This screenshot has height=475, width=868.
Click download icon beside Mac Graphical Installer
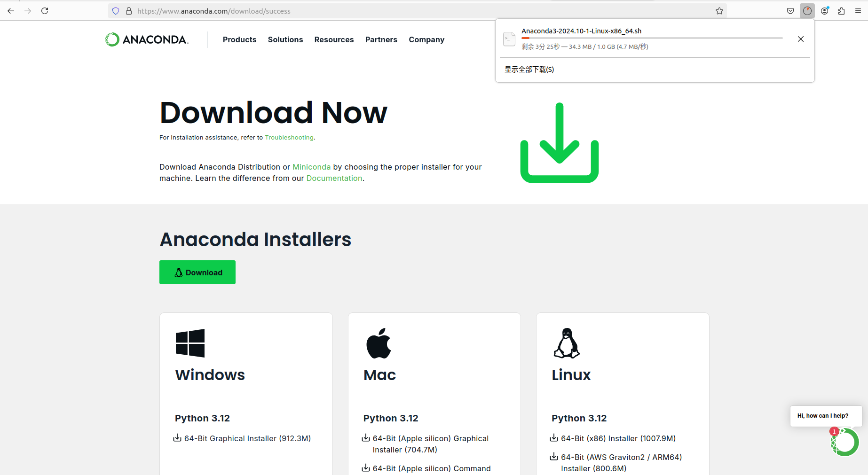(366, 438)
